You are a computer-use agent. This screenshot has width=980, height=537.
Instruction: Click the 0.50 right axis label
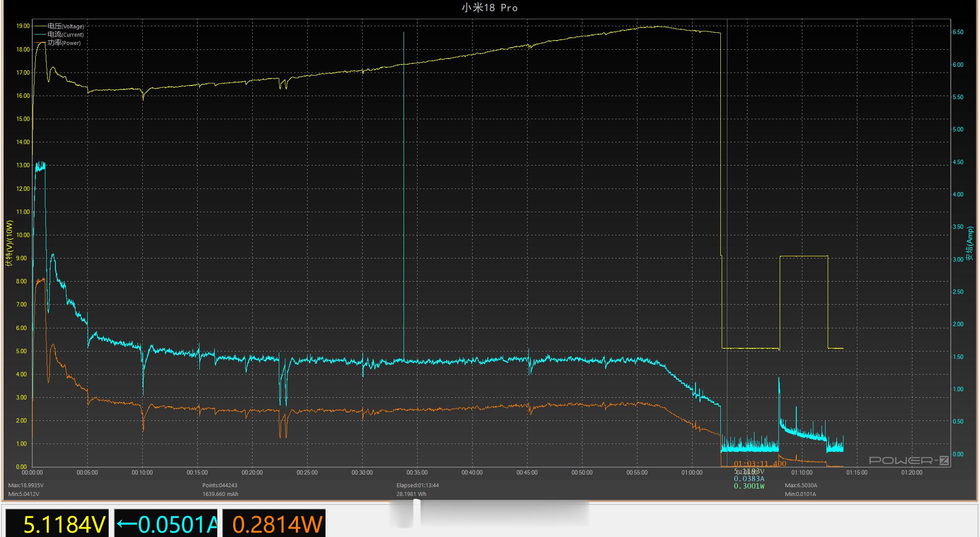click(958, 422)
